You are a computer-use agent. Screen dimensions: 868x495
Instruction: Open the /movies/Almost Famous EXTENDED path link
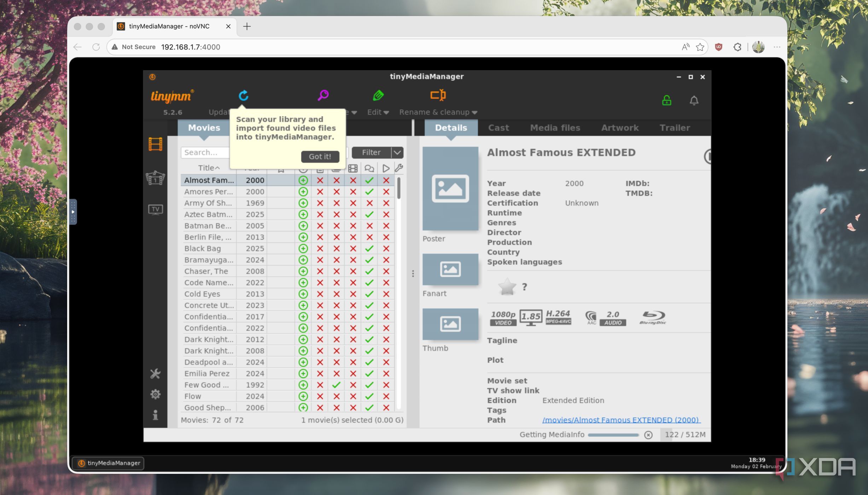(621, 420)
